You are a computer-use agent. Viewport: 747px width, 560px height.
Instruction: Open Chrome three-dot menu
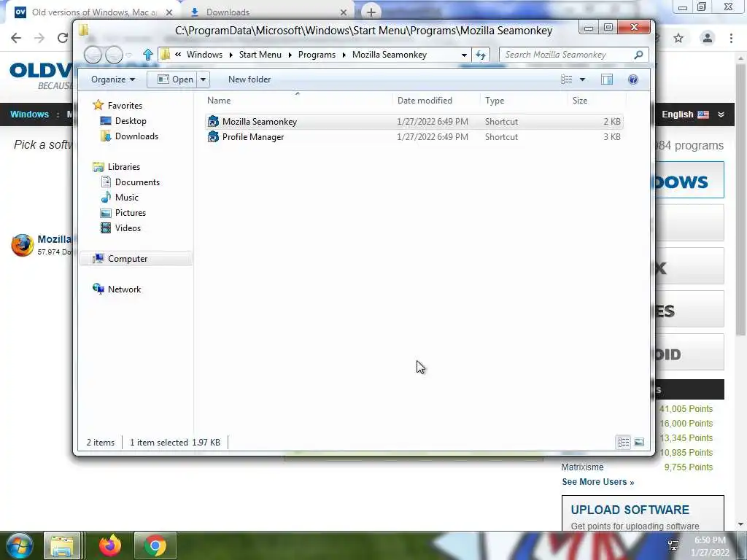731,38
